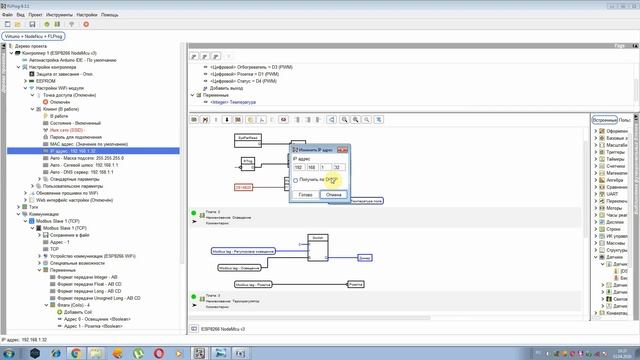Click the Добавить выход item

point(226,88)
